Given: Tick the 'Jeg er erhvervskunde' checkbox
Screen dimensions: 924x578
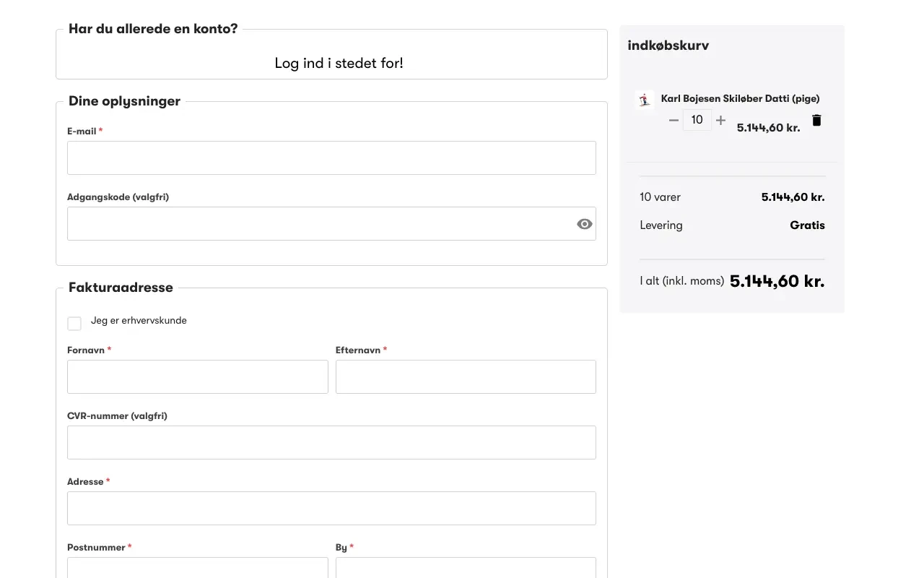Looking at the screenshot, I should point(74,323).
